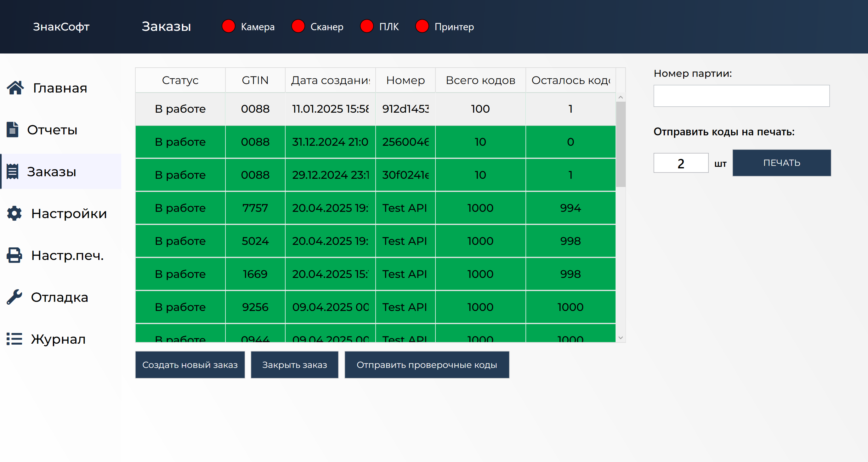Click the red Принтер status indicator
Screen dimensions: 868x462
click(422, 26)
